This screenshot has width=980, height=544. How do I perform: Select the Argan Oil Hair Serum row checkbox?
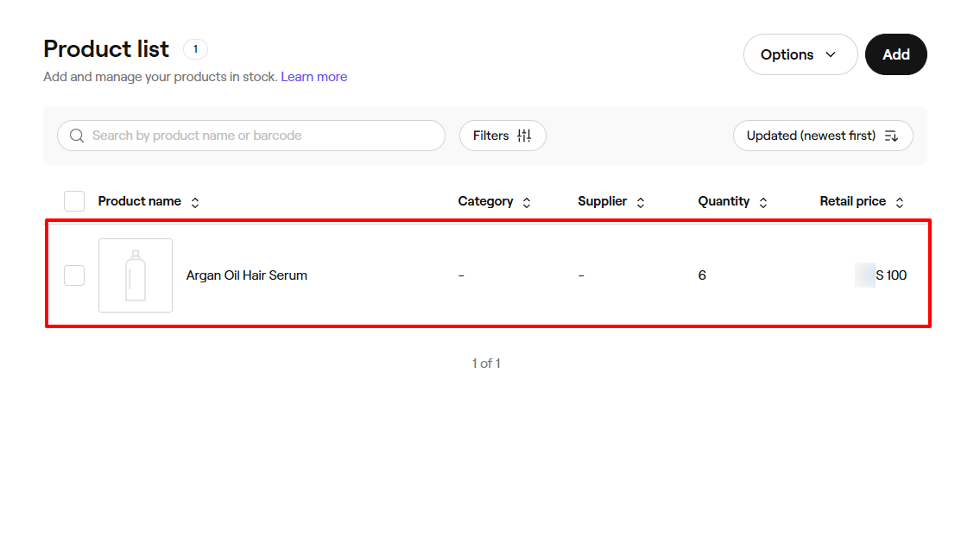(x=73, y=275)
